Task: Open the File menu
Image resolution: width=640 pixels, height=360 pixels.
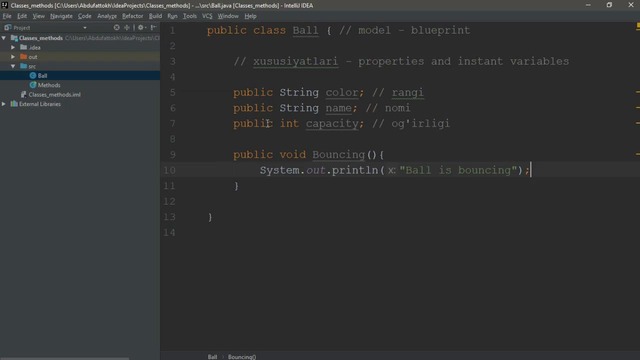Action: [7, 16]
